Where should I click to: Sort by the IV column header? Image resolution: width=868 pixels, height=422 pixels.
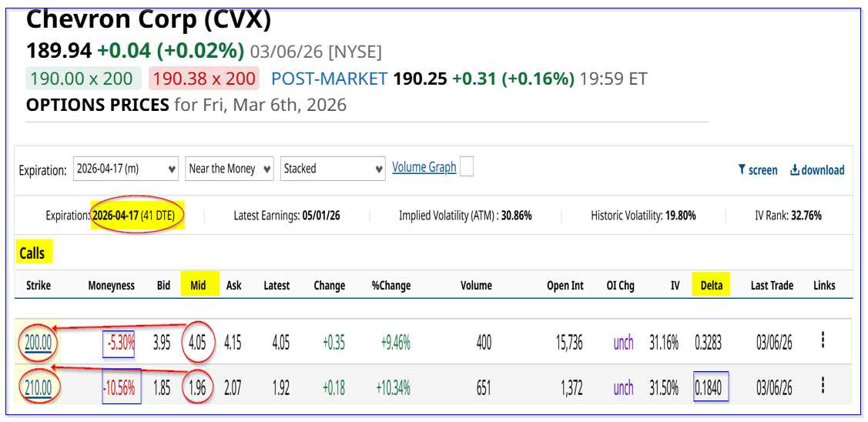click(675, 286)
